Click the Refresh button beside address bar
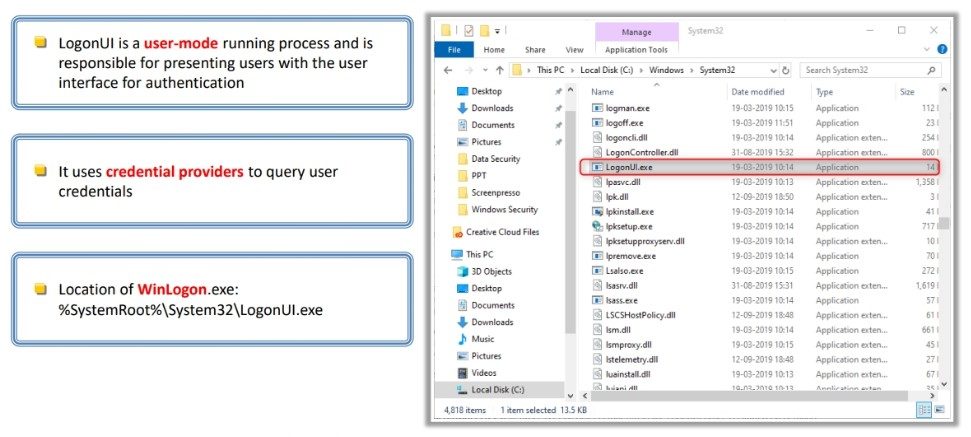Screen dimensions: 971x437 (x=786, y=71)
